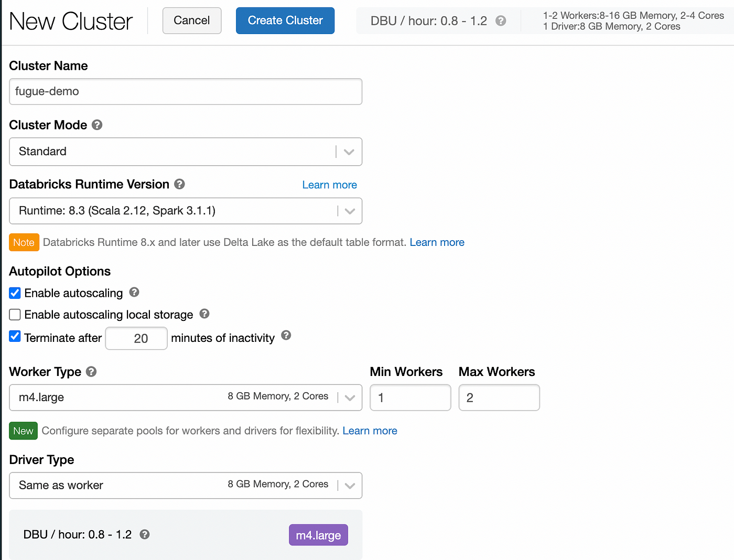Click the Driver Type label
Viewport: 734px width, 560px height.
(42, 460)
